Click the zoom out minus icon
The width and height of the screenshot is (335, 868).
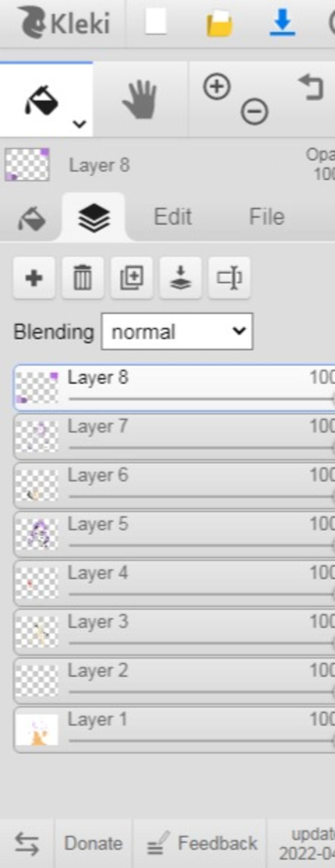(x=255, y=112)
